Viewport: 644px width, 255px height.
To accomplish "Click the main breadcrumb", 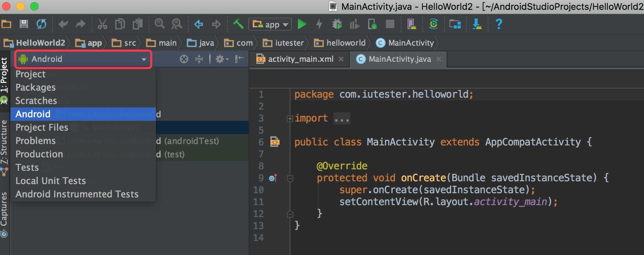I will [x=162, y=43].
